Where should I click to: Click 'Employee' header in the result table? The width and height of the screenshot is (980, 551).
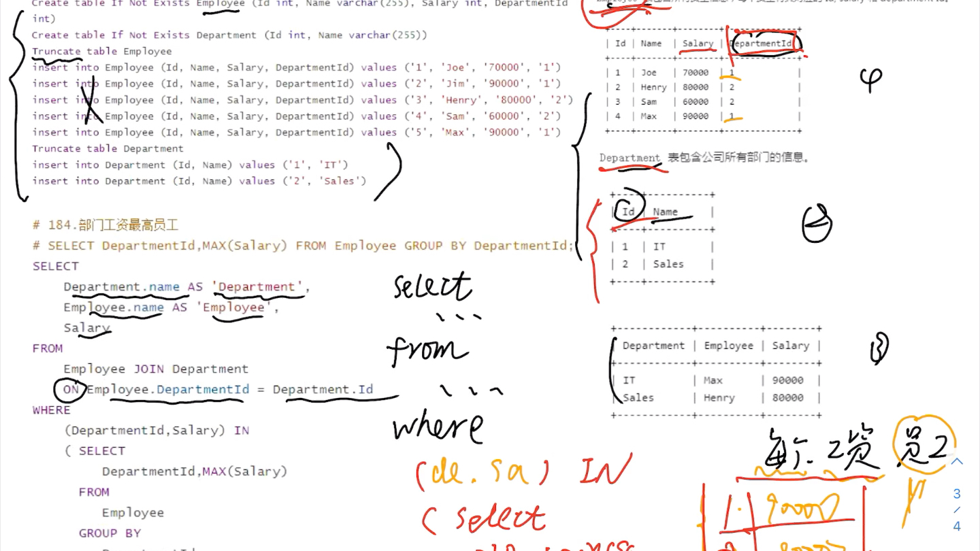tap(729, 346)
